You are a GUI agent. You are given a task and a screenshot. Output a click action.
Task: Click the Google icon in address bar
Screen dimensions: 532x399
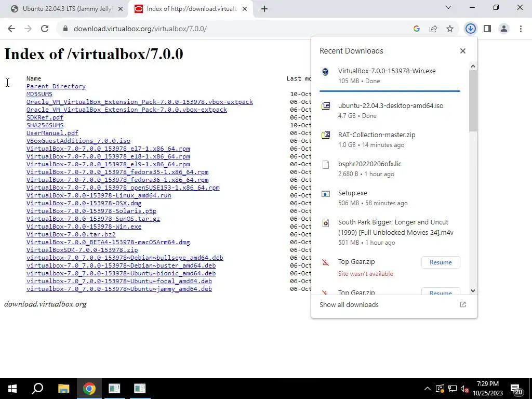click(417, 29)
